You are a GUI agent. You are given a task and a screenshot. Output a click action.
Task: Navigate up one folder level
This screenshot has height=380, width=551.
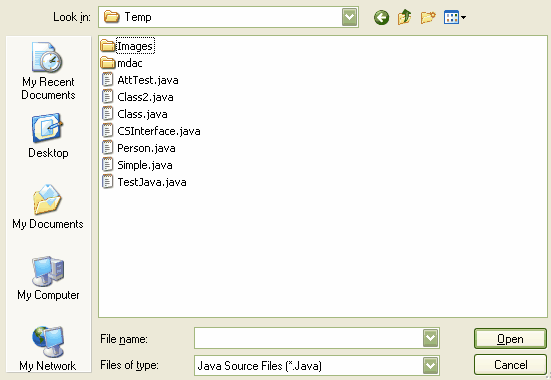(x=404, y=17)
